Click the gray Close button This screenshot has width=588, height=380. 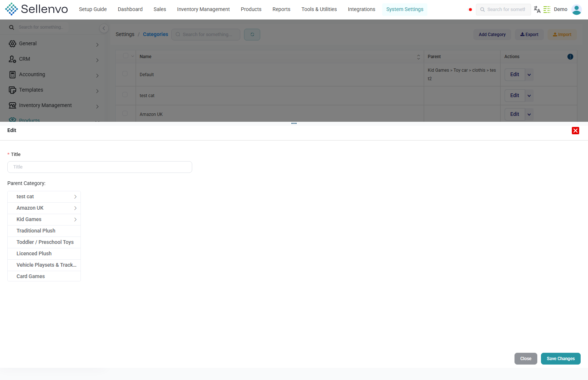526,359
